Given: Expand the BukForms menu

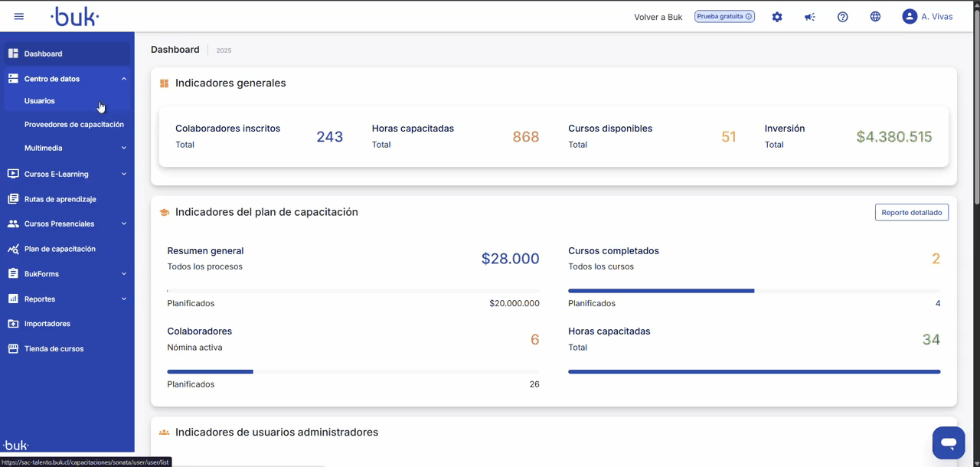Looking at the screenshot, I should pyautogui.click(x=123, y=274).
